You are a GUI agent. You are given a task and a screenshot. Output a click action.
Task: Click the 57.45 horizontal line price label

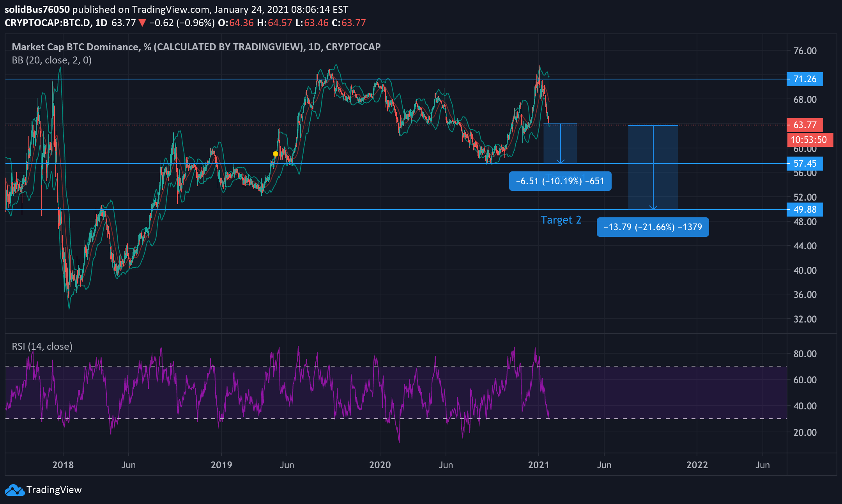[805, 164]
